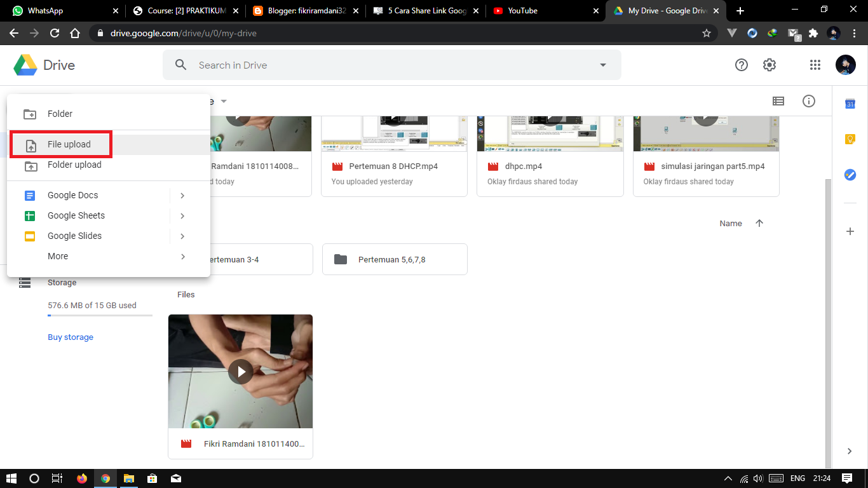Expand the Google Docs submenu arrow
This screenshot has width=868, height=488.
click(x=182, y=195)
